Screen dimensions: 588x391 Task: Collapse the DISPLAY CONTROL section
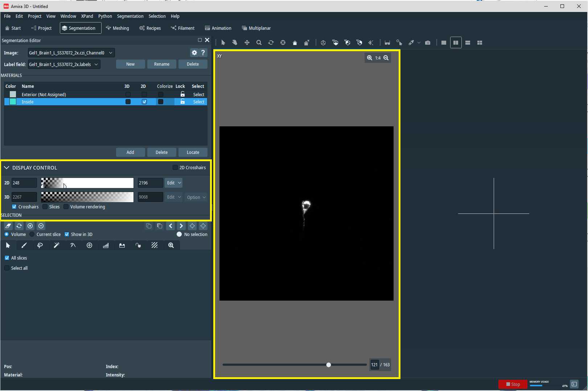7,168
